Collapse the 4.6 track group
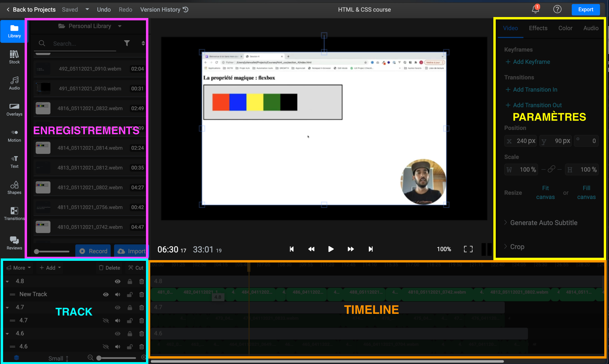The width and height of the screenshot is (609, 364). click(x=7, y=334)
